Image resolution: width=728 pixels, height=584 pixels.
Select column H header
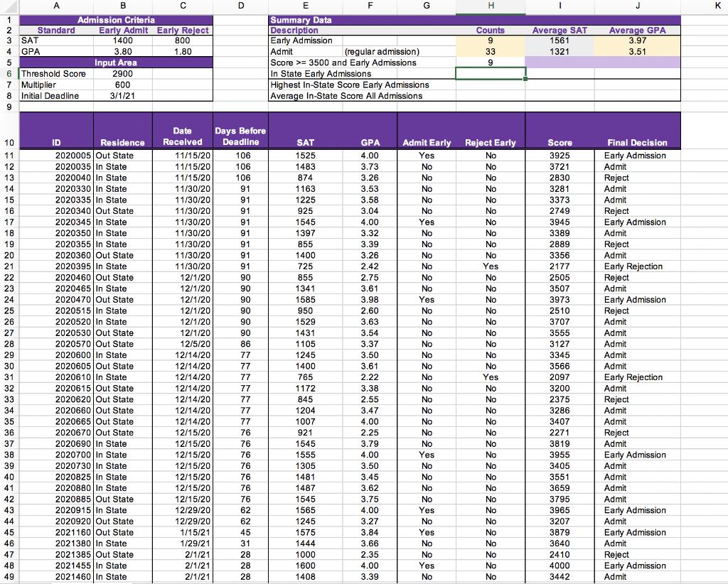[491, 6]
